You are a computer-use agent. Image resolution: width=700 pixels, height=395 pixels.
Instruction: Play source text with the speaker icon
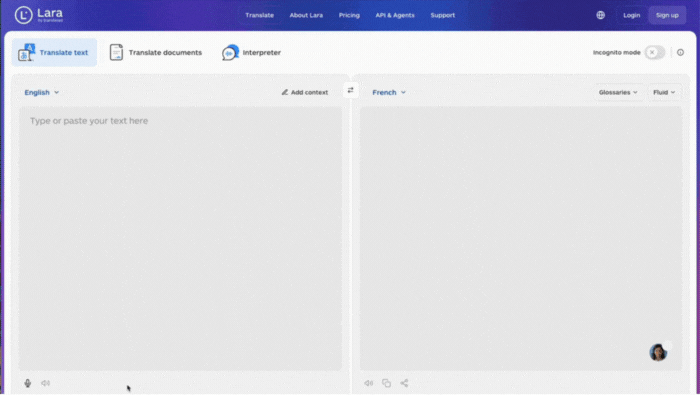coord(46,383)
